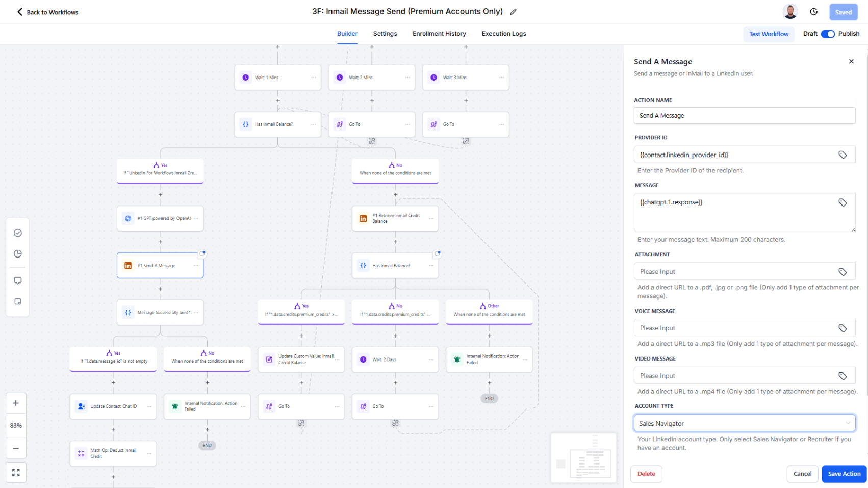The width and height of the screenshot is (868, 488).
Task: Click the tag icon in the Message field
Action: (842, 202)
